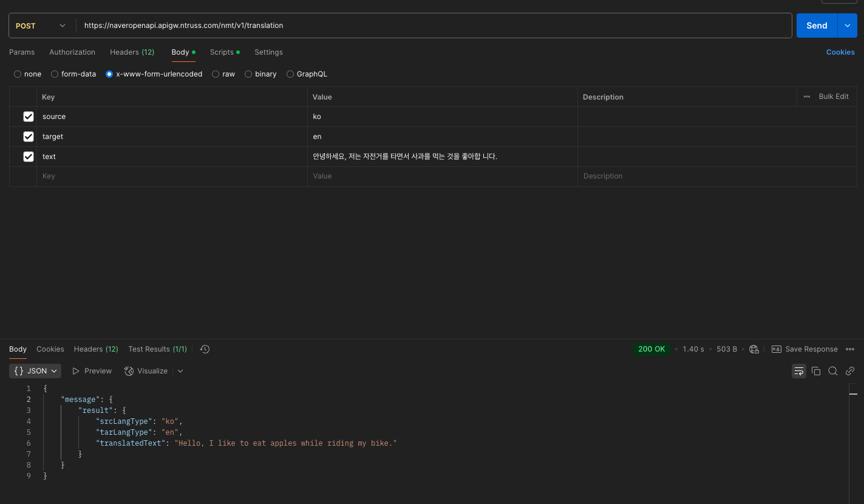864x504 pixels.
Task: View Test Results (1/1) tab
Action: click(x=157, y=349)
